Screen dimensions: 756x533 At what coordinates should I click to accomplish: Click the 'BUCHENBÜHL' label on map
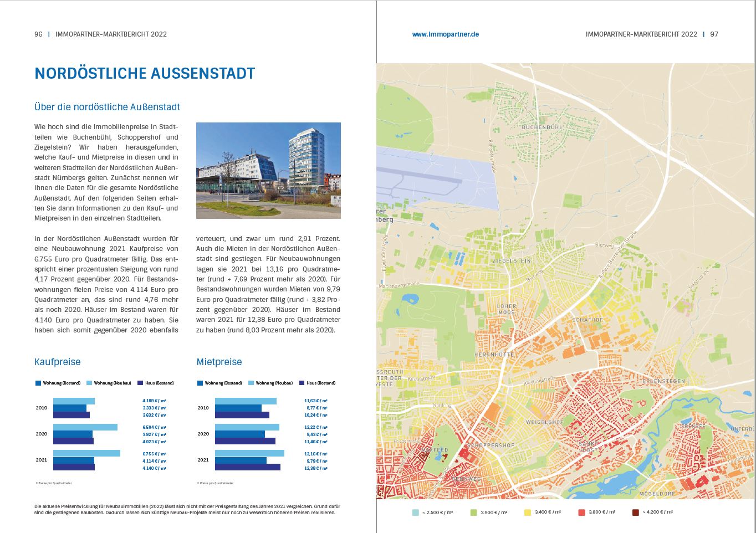(x=542, y=127)
